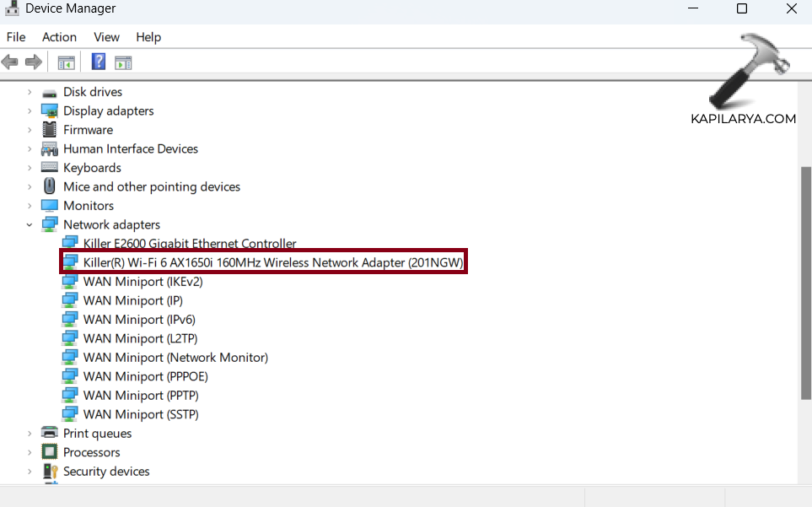Viewport: 812px width, 507px height.
Task: Open the File menu
Action: pyautogui.click(x=16, y=37)
